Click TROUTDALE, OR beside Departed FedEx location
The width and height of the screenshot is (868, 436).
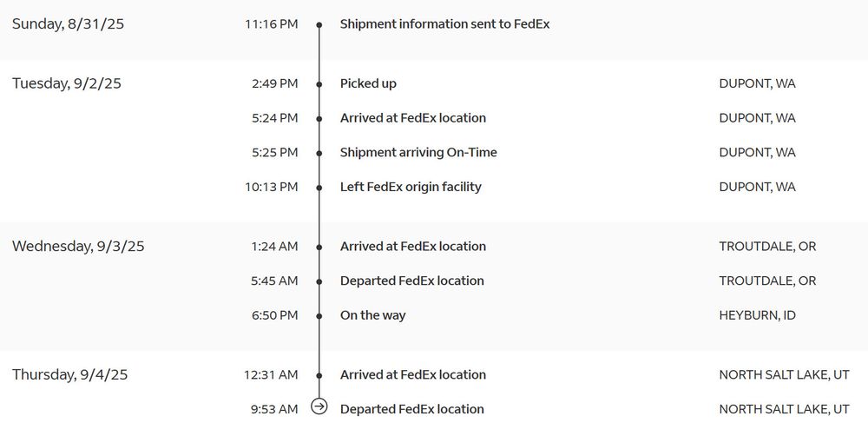coord(767,281)
